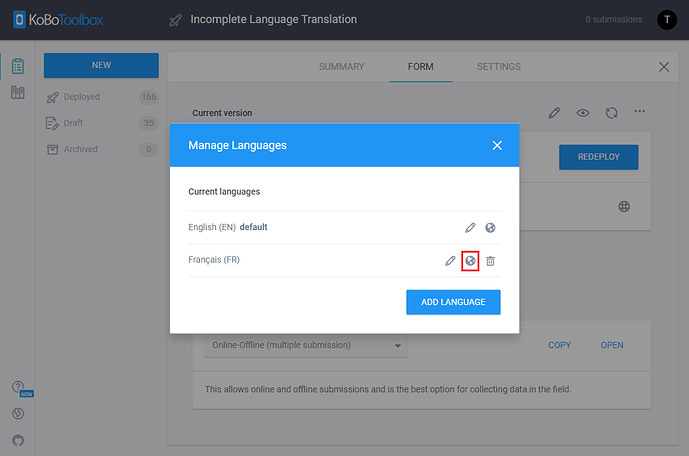
Task: Click the icon above the GitHub icon
Action: (18, 413)
